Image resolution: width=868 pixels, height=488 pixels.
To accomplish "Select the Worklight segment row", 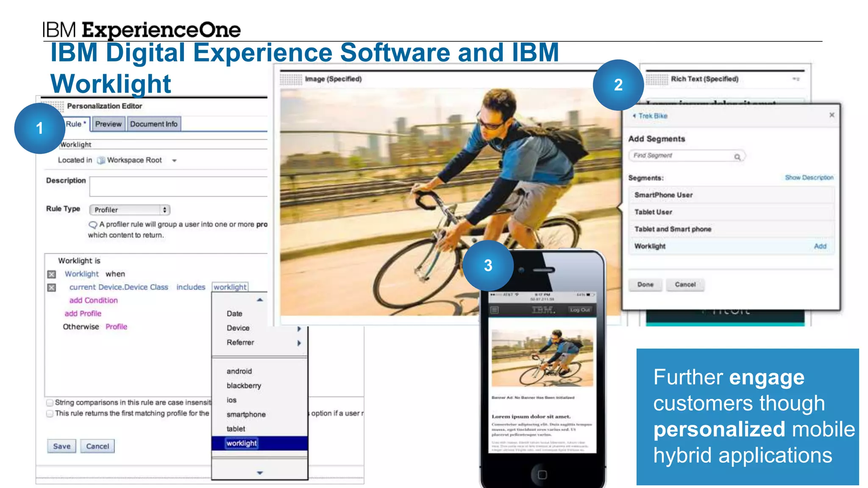I will tap(732, 246).
